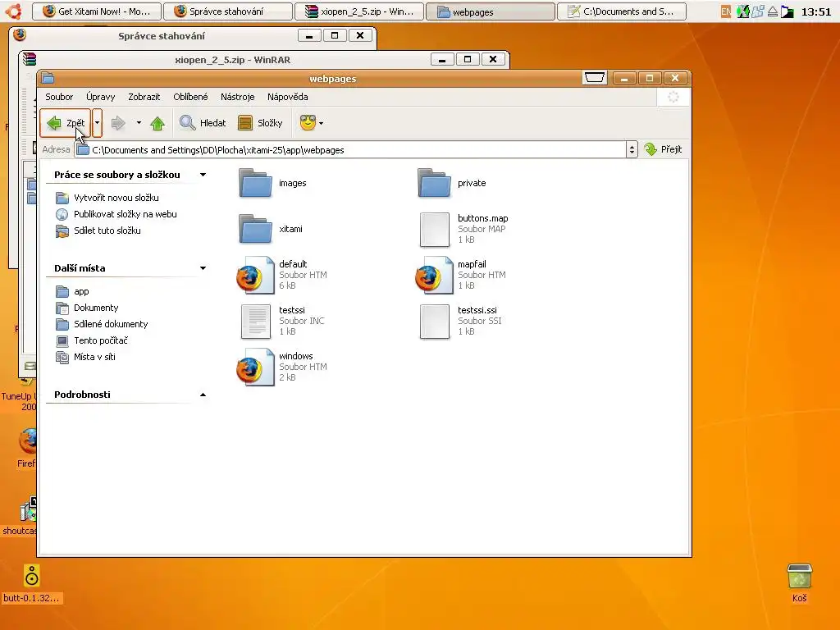Select the windows HTM file icon
Screen dimensions: 840x630
tap(256, 367)
